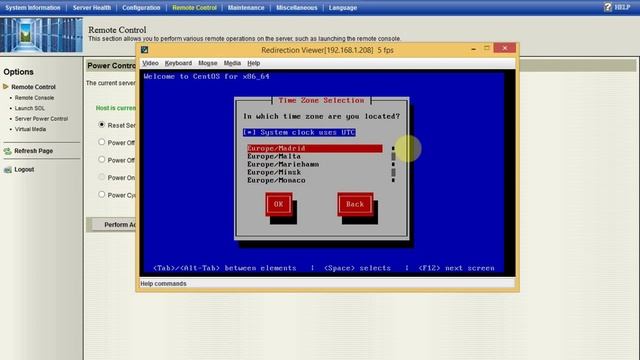Click the Logout link text
640x360 pixels.
tap(24, 169)
